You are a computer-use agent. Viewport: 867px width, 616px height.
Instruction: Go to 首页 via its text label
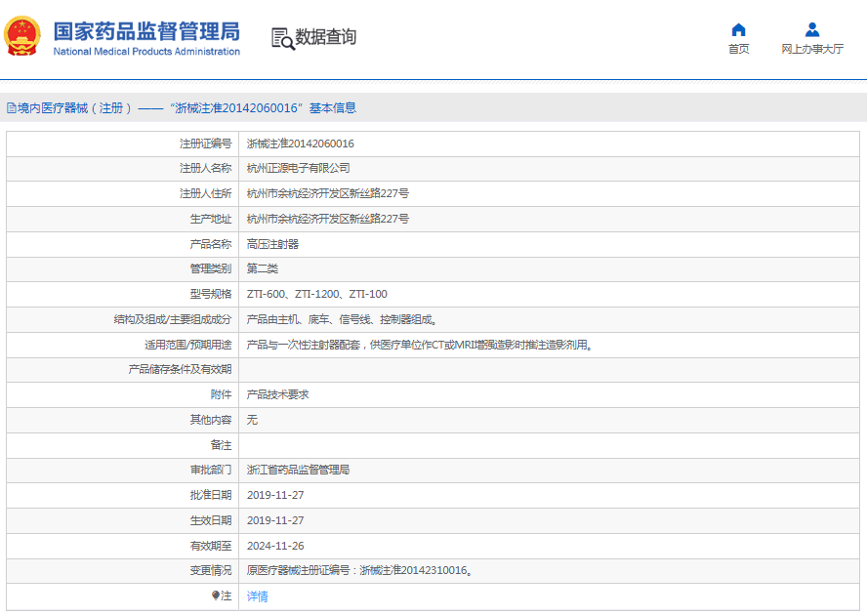coord(738,49)
